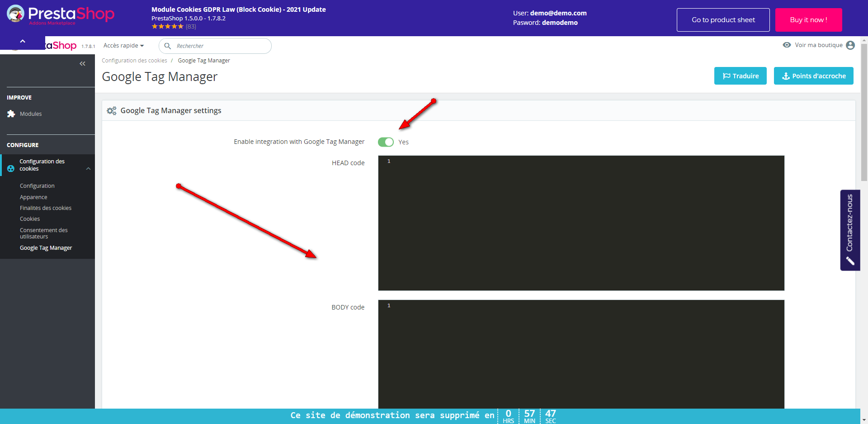This screenshot has width=868, height=424.
Task: Click the scrollbar down arrow
Action: coord(864,420)
